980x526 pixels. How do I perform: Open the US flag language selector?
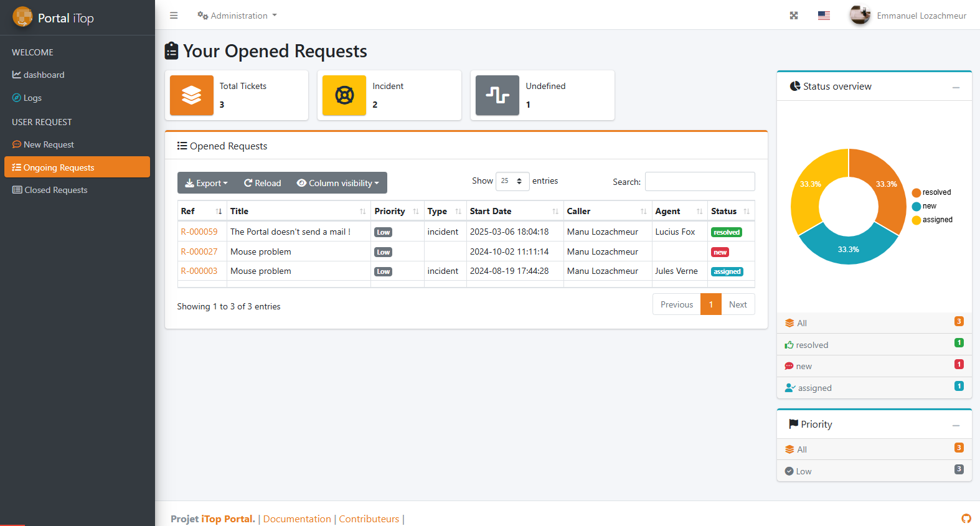click(x=824, y=16)
